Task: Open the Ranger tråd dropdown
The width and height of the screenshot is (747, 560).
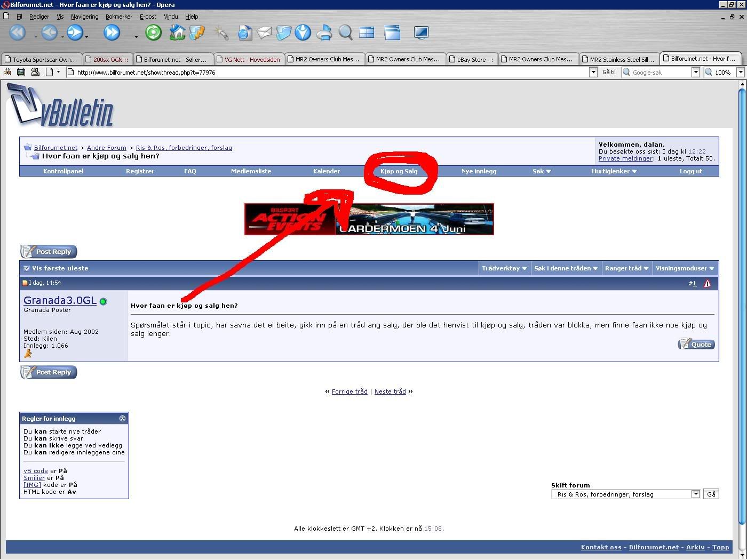Action: point(627,268)
